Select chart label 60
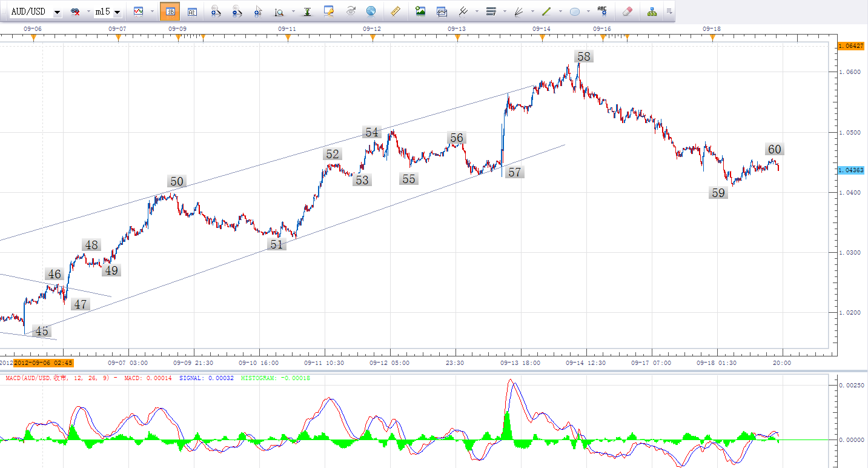This screenshot has height=468, width=868. click(774, 149)
